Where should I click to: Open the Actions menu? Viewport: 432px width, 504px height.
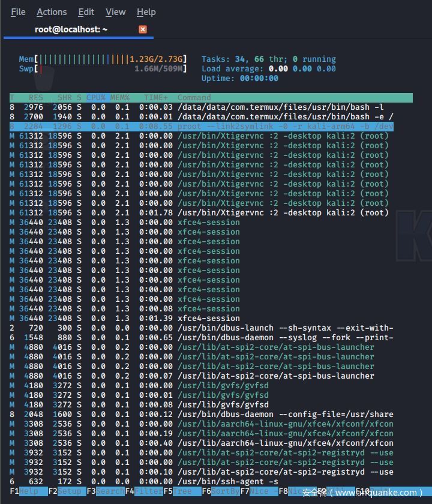(x=52, y=12)
